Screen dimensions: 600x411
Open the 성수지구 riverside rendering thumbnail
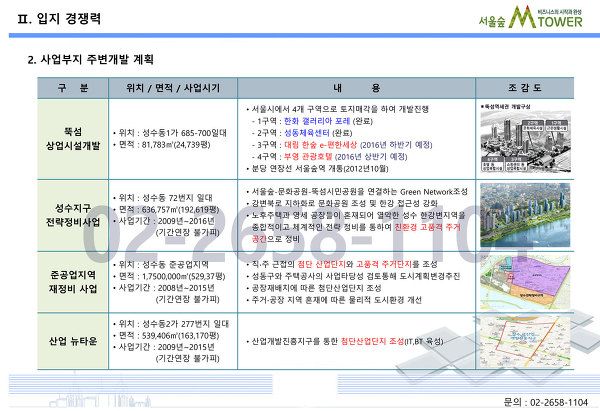(525, 215)
